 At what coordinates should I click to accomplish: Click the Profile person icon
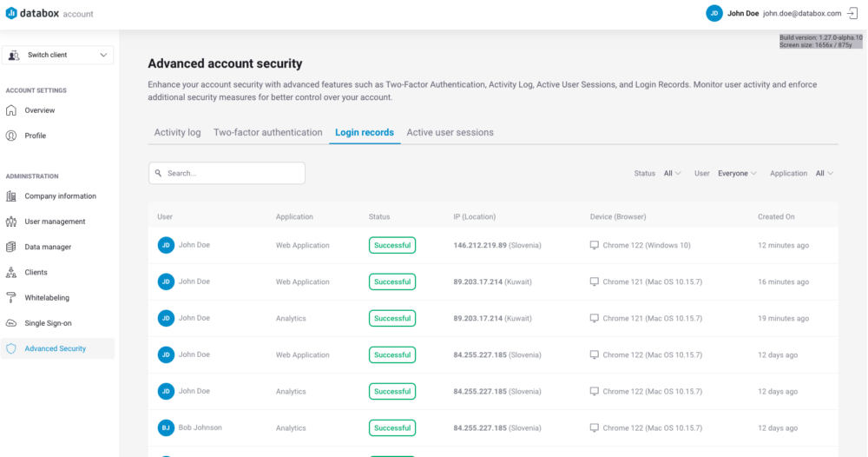pos(11,136)
